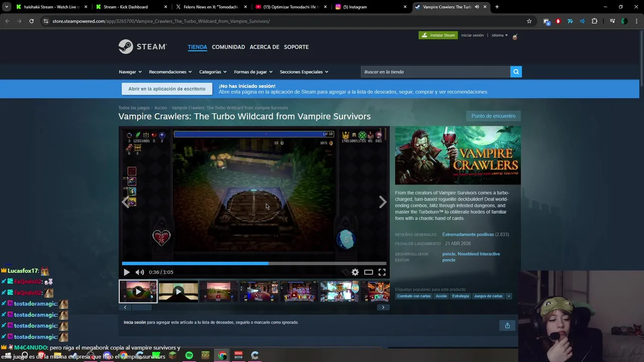Expand more tags with the plus button
The height and width of the screenshot is (362, 644).
[509, 296]
